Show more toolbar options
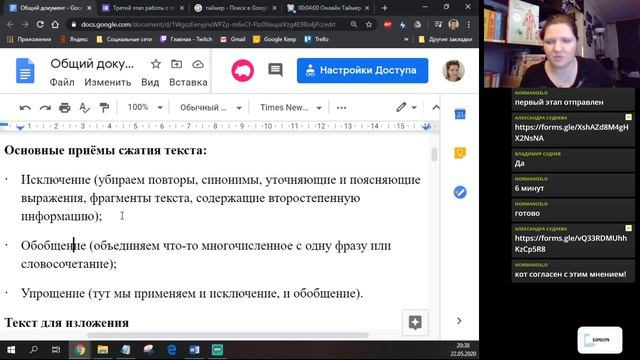 tap(342, 108)
